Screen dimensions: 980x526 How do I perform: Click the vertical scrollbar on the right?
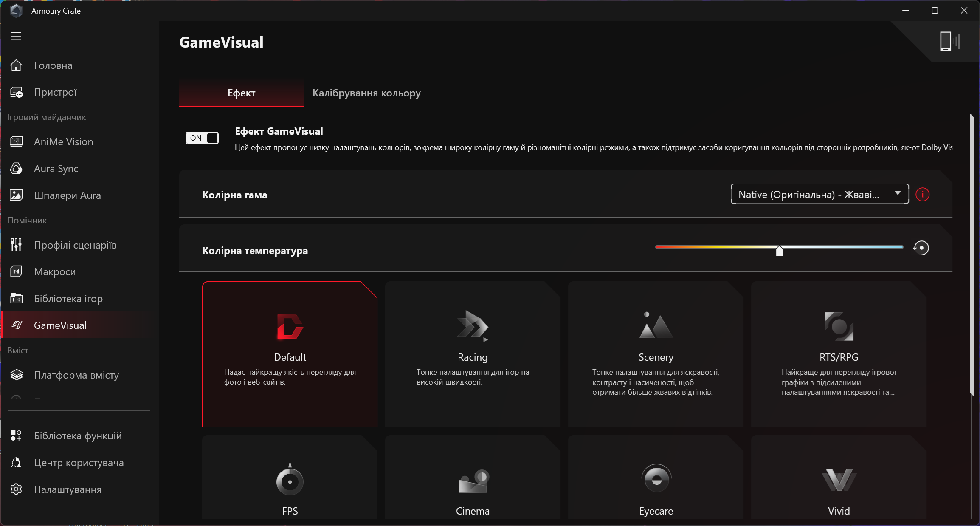point(971,255)
